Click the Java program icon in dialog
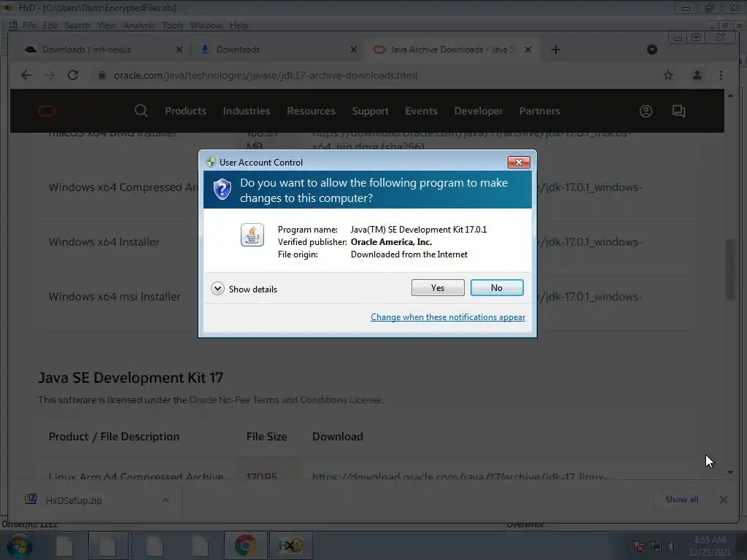 click(x=252, y=235)
